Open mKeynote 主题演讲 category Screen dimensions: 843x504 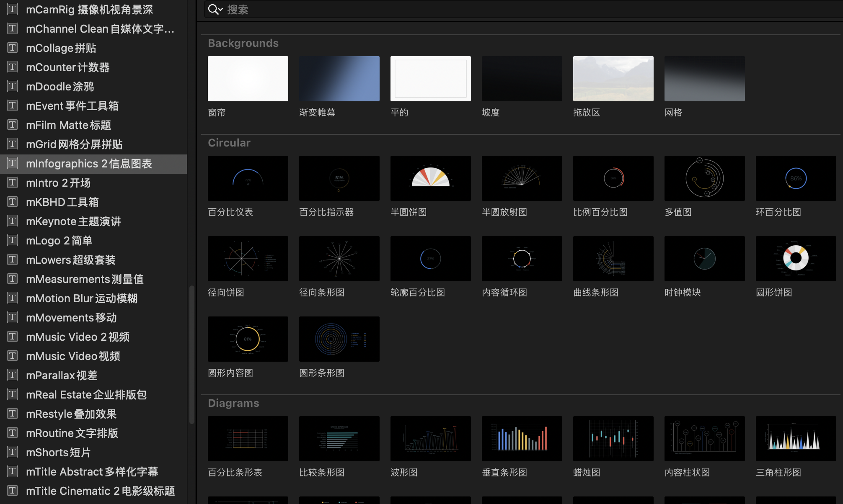tap(93, 221)
